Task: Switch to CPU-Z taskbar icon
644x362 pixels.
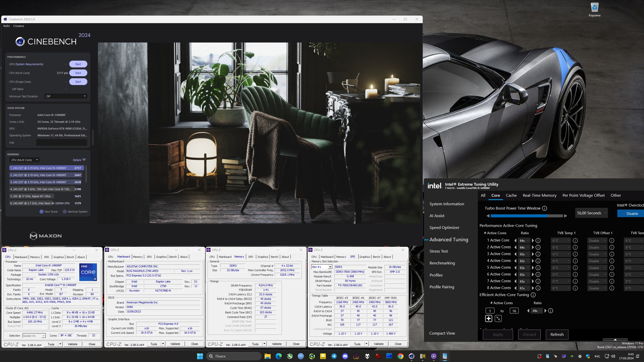Action: coord(434,356)
